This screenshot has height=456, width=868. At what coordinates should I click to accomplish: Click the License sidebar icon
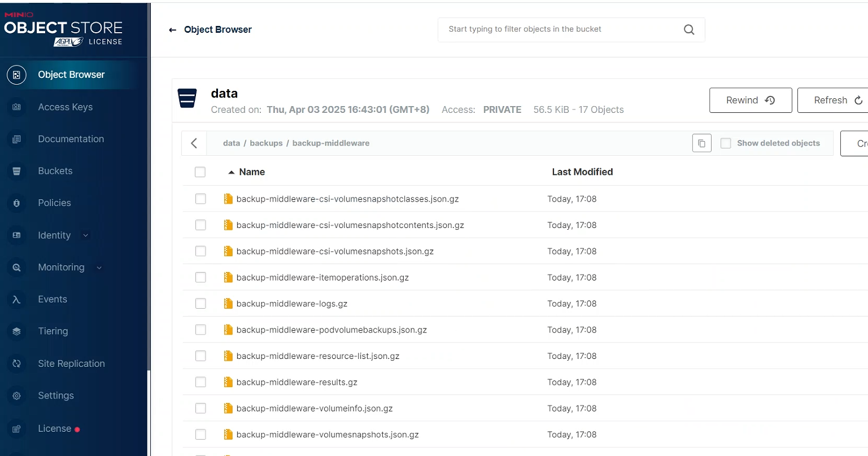pyautogui.click(x=16, y=429)
